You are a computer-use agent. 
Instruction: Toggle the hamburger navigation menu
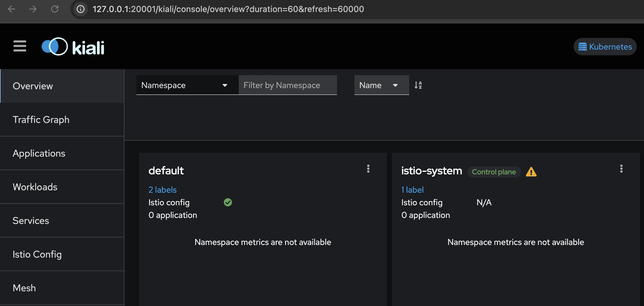[20, 46]
